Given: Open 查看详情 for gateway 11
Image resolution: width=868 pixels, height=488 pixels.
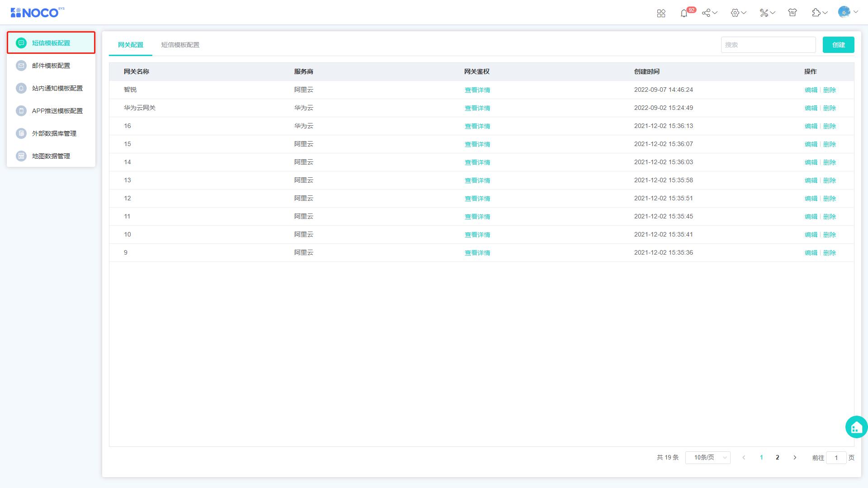Looking at the screenshot, I should tap(477, 217).
